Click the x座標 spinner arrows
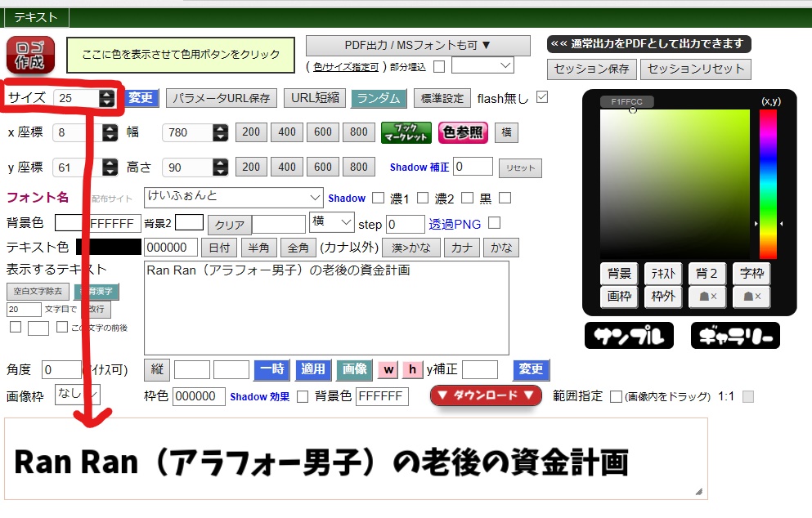 pos(110,132)
